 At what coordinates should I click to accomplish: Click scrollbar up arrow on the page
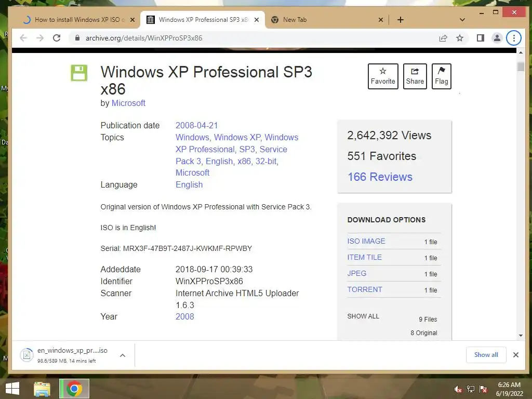click(x=521, y=52)
